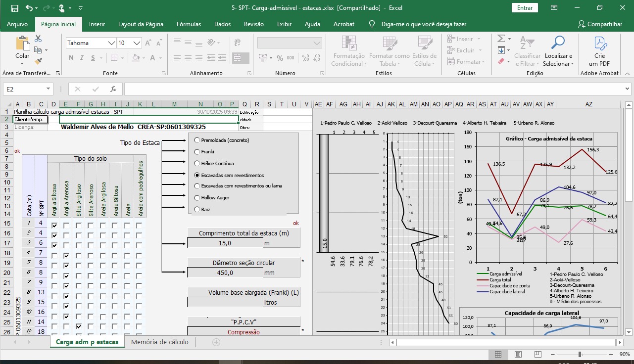This screenshot has height=364, width=634.
Task: Open the Tahoma font name dropdown
Action: (x=111, y=43)
